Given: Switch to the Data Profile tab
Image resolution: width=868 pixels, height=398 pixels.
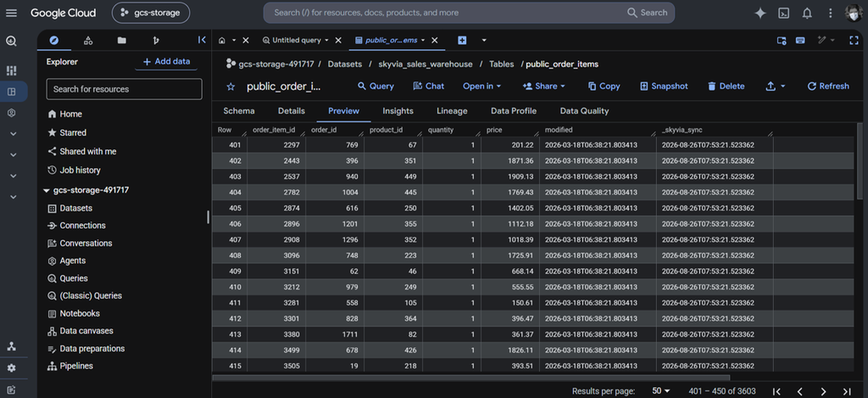Looking at the screenshot, I should click(x=514, y=111).
